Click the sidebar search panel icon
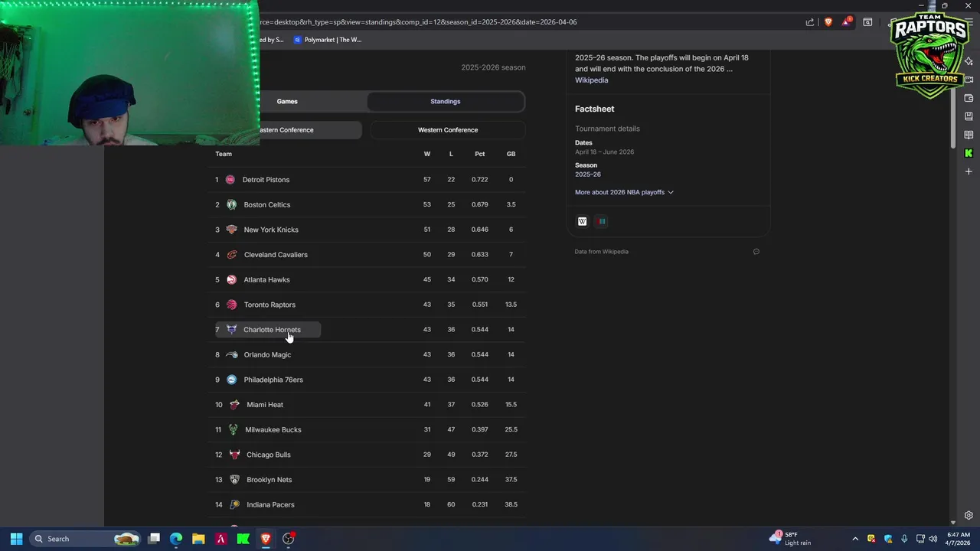This screenshot has height=551, width=980. pos(867,22)
